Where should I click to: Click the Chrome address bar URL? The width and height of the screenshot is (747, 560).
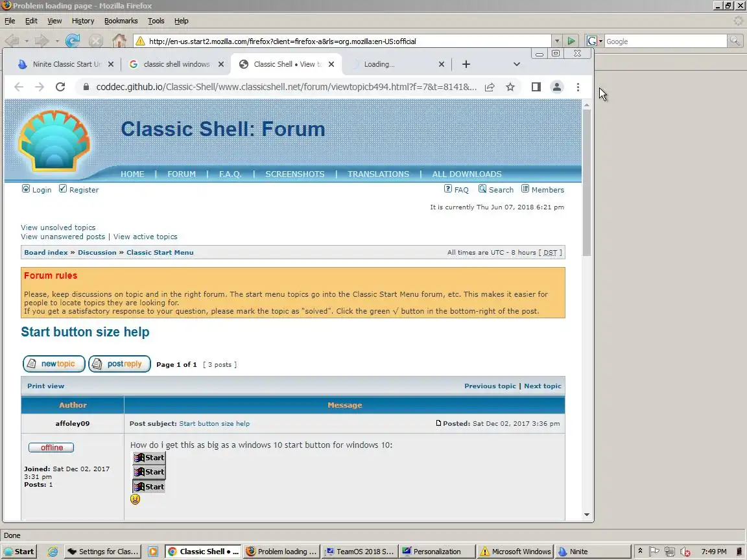click(x=286, y=87)
